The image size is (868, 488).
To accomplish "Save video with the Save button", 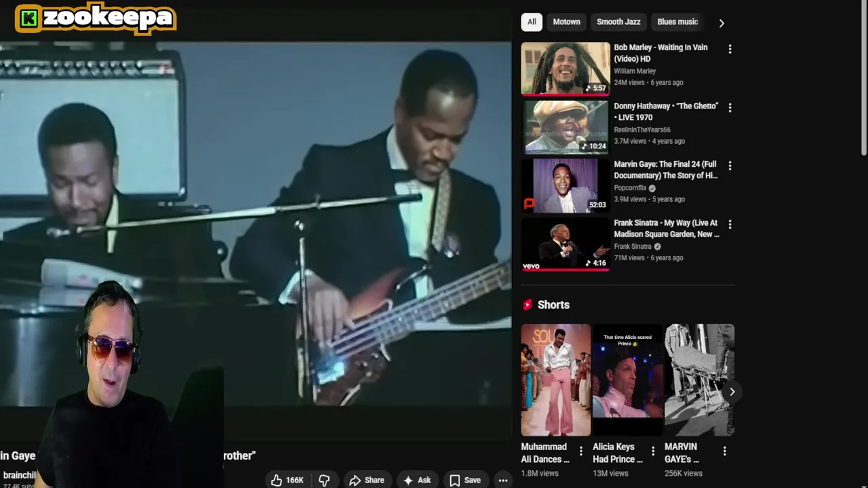I will (x=465, y=480).
